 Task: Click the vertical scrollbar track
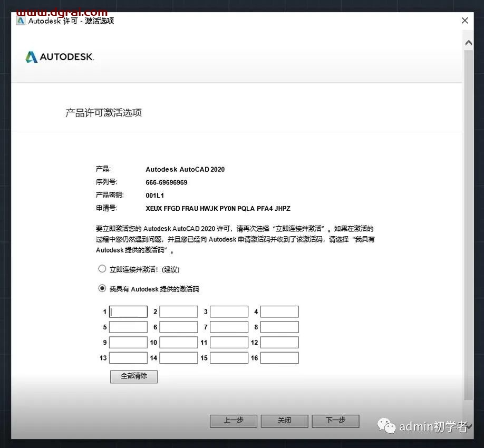coord(469,225)
